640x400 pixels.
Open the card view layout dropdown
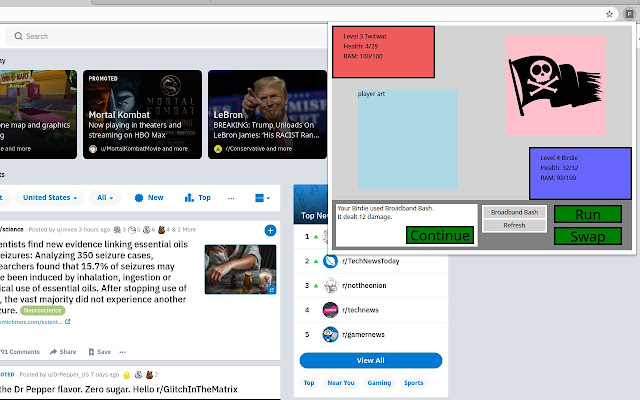click(x=262, y=198)
